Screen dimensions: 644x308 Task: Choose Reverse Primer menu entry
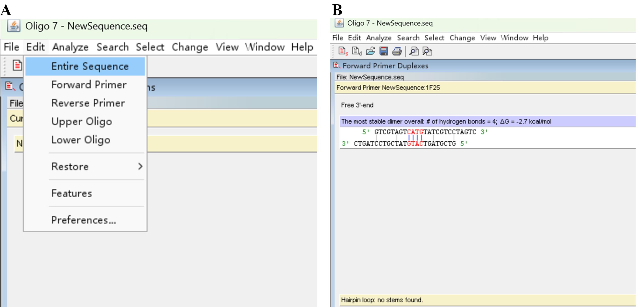coord(88,103)
